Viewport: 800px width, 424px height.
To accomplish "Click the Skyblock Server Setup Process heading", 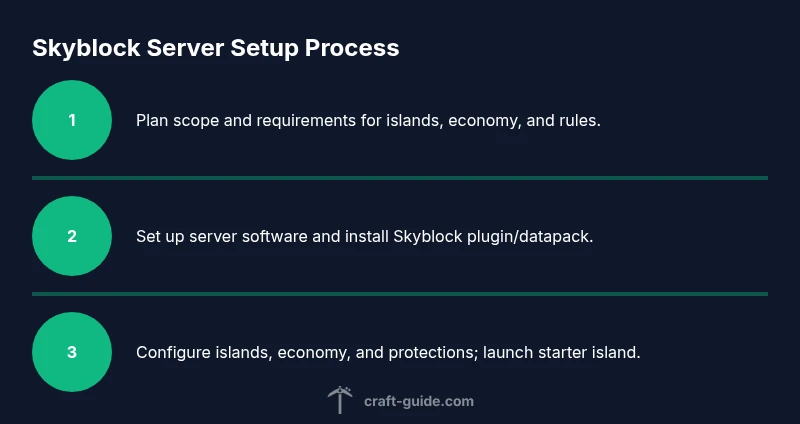I will (x=216, y=48).
